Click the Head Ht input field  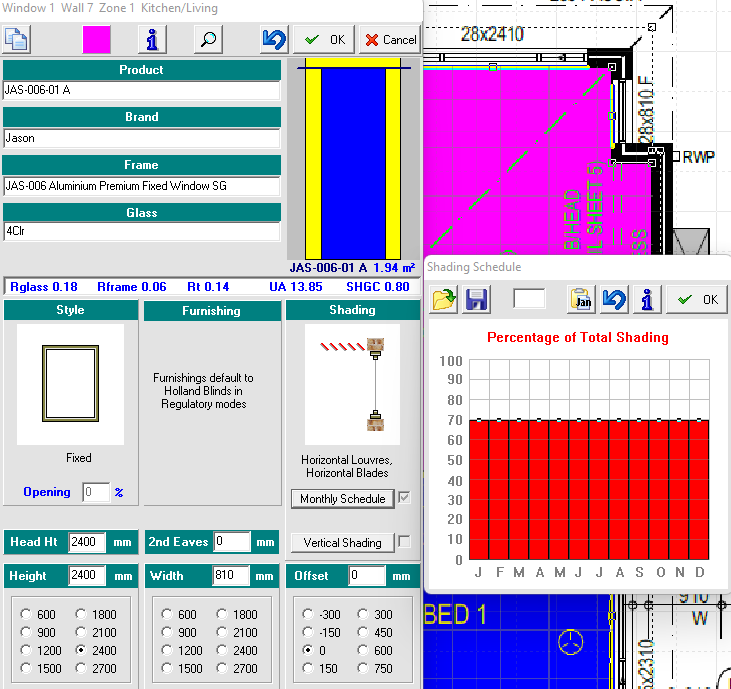pyautogui.click(x=88, y=542)
